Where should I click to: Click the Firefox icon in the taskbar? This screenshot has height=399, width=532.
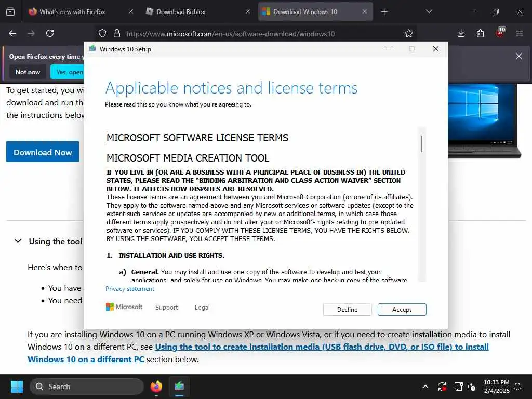[x=156, y=387]
